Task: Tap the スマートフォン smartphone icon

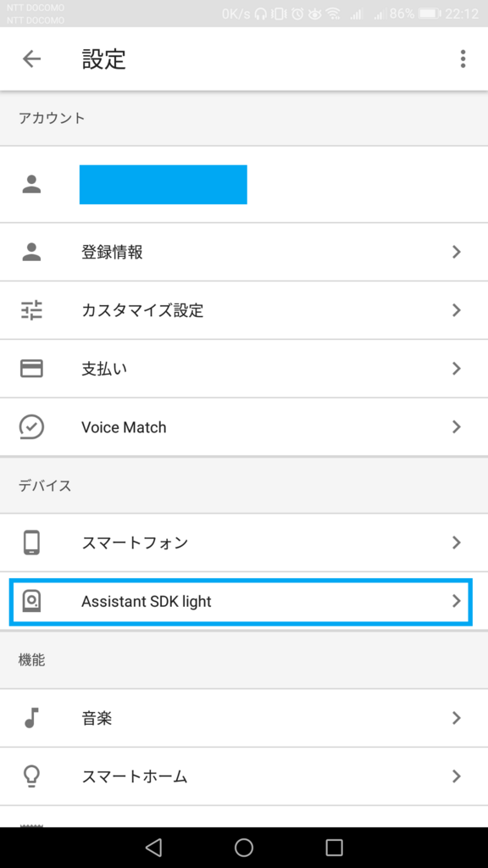Action: point(34,542)
